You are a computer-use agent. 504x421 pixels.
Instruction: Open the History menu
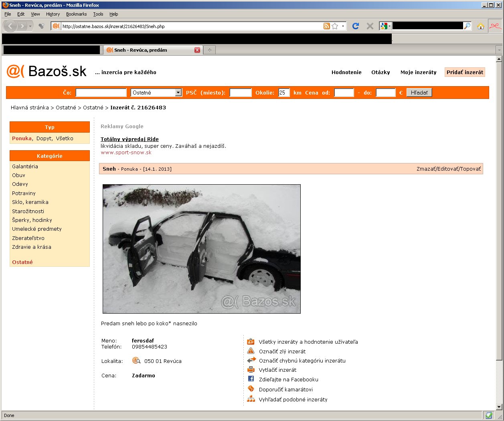point(53,14)
